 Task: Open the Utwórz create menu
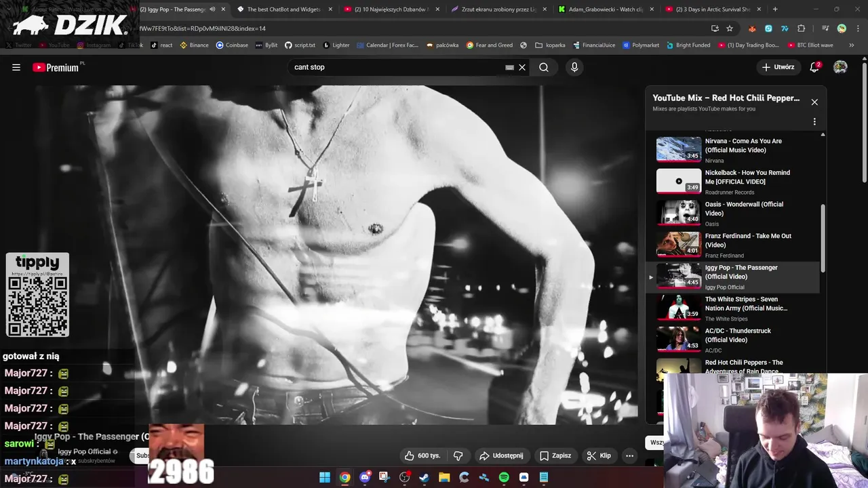point(777,67)
